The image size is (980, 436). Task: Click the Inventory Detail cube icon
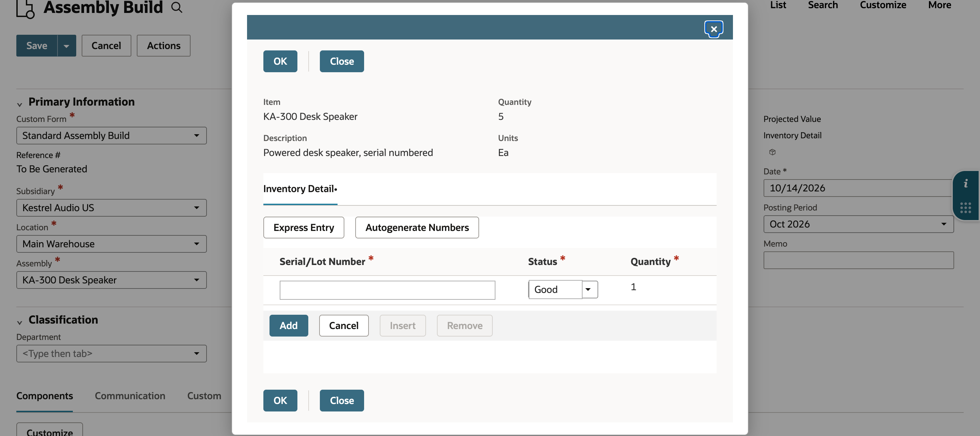click(x=772, y=152)
